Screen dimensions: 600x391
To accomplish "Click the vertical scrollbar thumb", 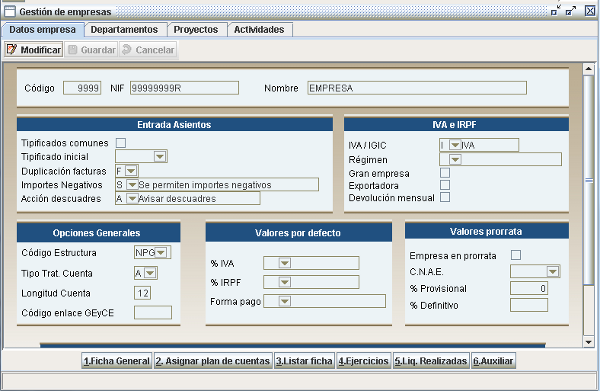I will pos(589,180).
